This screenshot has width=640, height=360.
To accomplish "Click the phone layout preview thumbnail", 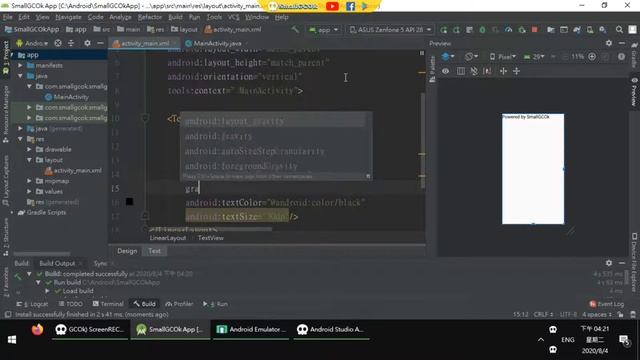I will (x=533, y=169).
